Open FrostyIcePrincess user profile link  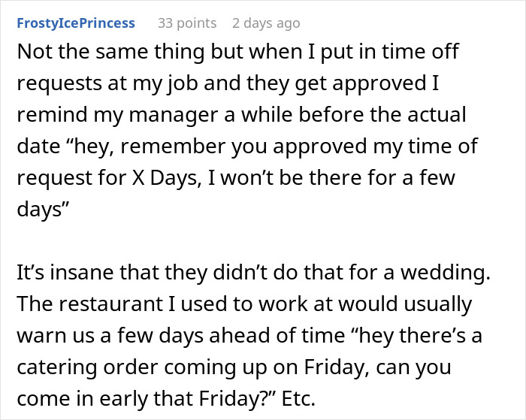coord(76,23)
